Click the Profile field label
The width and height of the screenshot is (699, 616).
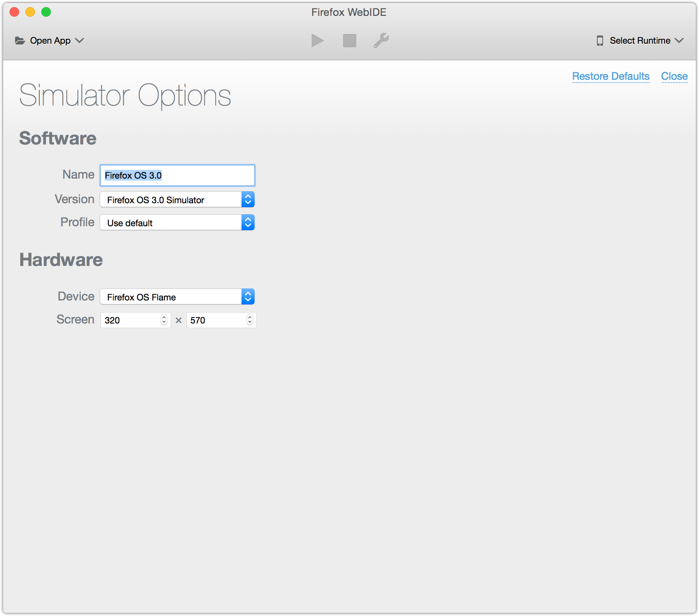[x=77, y=222]
